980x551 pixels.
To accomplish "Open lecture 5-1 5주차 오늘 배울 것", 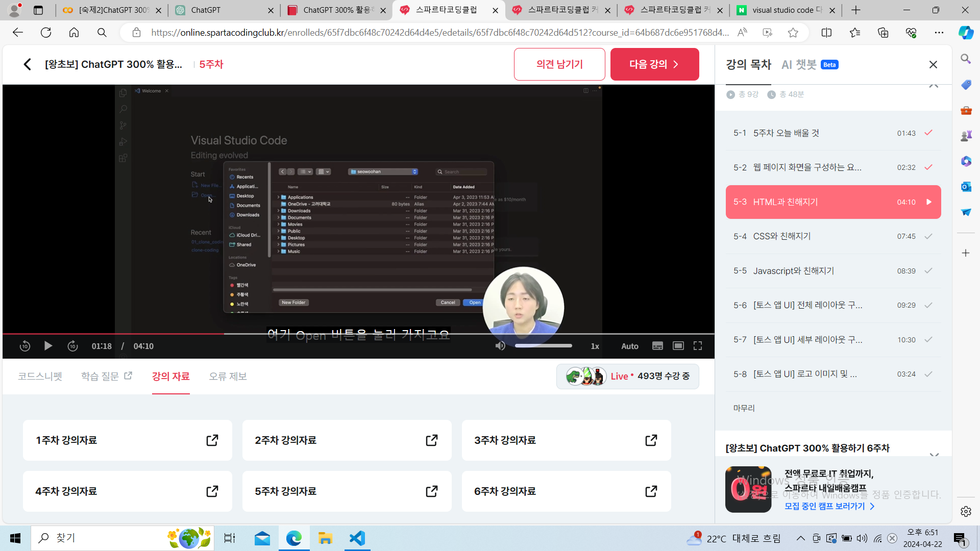I will pos(833,133).
